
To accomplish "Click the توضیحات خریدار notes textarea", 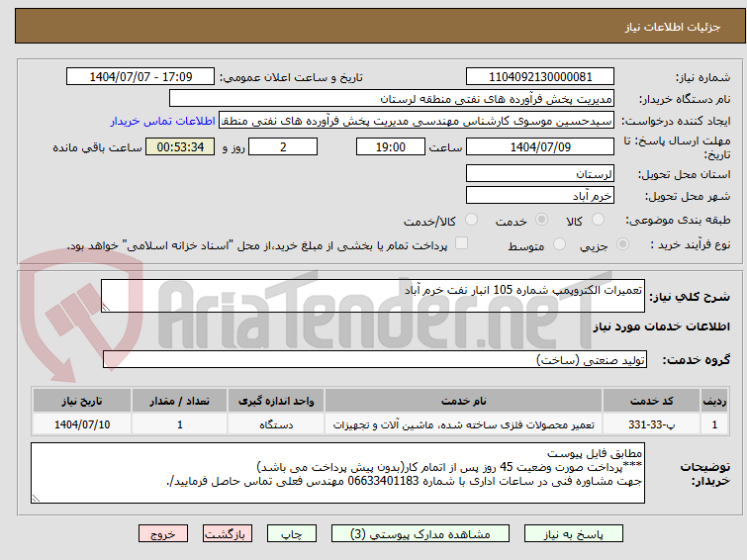I will 337,473.
